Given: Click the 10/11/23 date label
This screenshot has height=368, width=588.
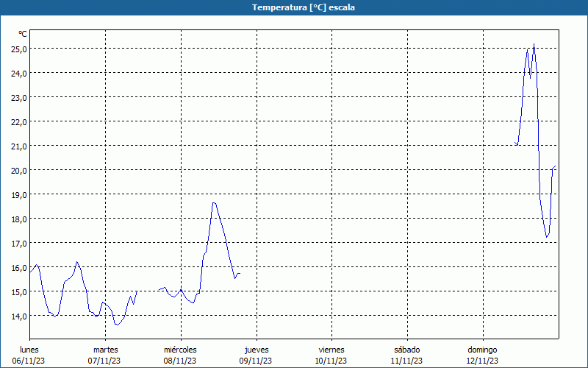Looking at the screenshot, I should click(x=331, y=361).
